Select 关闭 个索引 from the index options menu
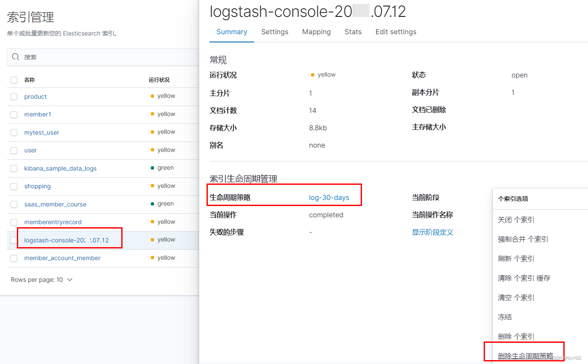This screenshot has width=588, height=364. pos(516,219)
